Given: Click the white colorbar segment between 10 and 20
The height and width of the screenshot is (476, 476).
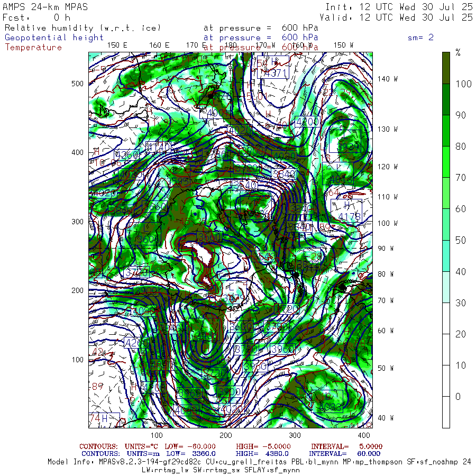Looking at the screenshot, I should point(446,350).
